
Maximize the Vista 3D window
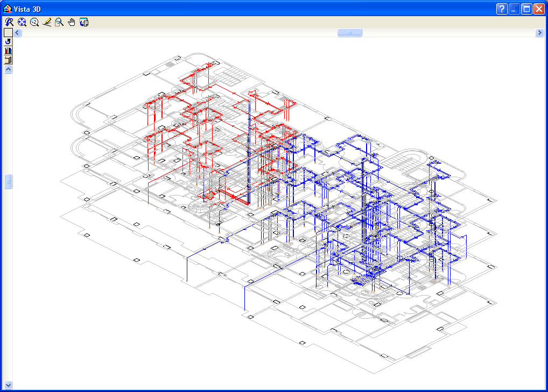(x=526, y=9)
